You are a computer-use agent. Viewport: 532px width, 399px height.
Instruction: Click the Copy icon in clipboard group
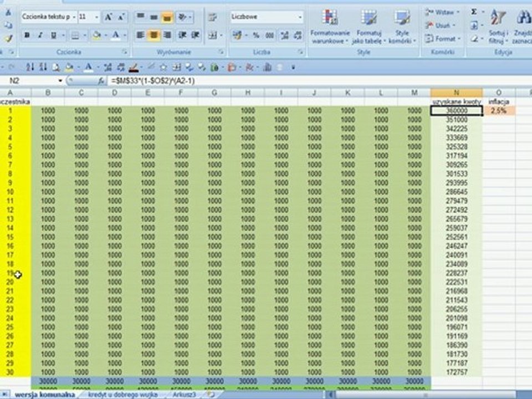(x=8, y=25)
